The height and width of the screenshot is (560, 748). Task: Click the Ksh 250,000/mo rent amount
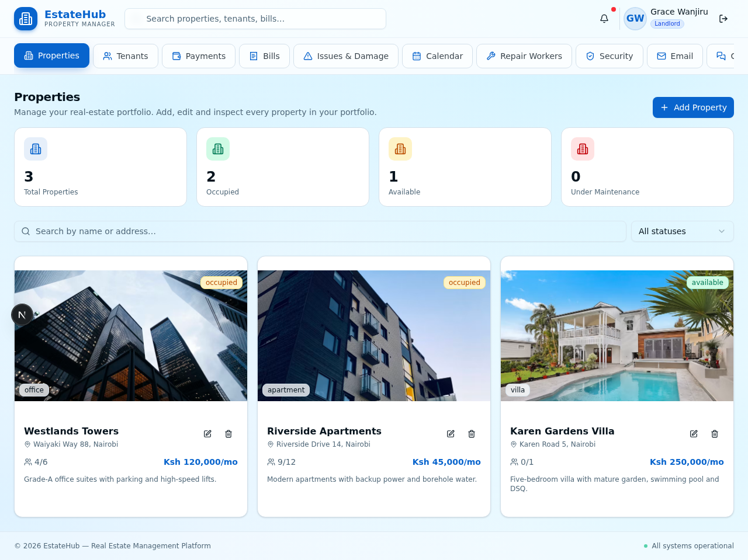[x=687, y=462]
